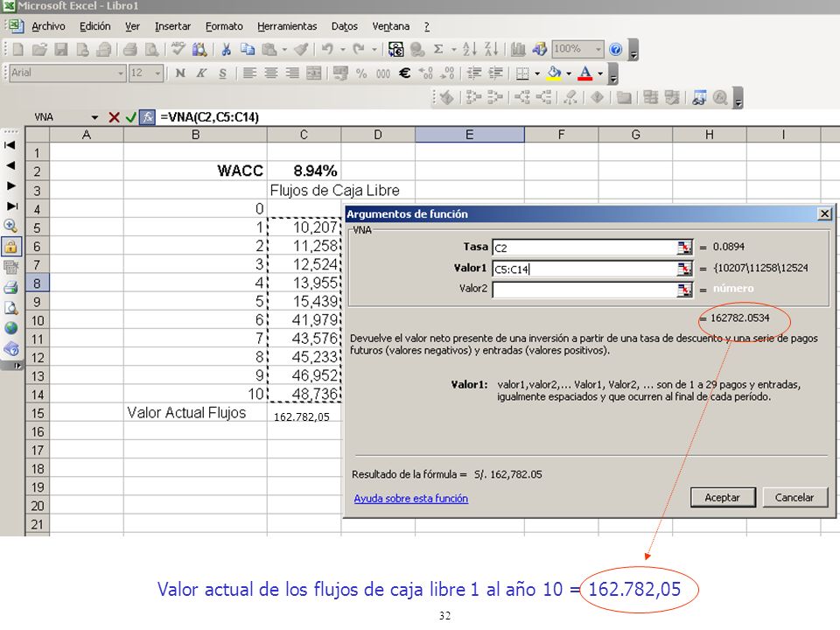The height and width of the screenshot is (630, 840).
Task: Open the Chart Wizard icon
Action: (x=518, y=49)
